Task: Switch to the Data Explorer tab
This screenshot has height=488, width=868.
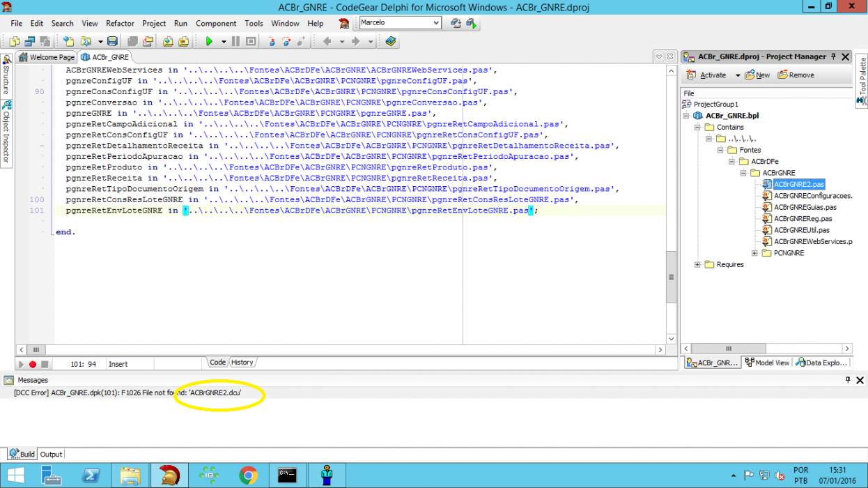Action: [822, 363]
